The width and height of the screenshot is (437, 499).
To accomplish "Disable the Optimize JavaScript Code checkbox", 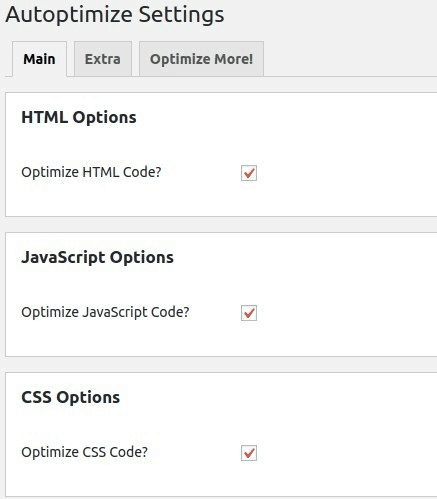I will pyautogui.click(x=249, y=313).
